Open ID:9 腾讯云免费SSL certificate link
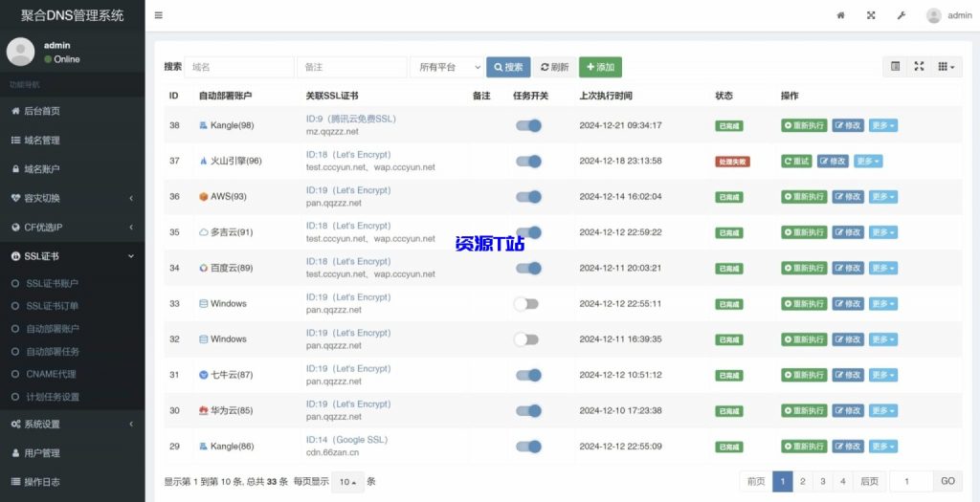 pyautogui.click(x=350, y=119)
